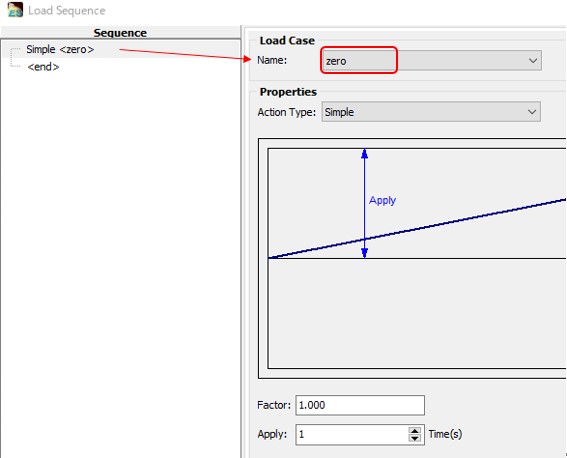Click into the Apply times field
The width and height of the screenshot is (567, 458).
click(352, 434)
